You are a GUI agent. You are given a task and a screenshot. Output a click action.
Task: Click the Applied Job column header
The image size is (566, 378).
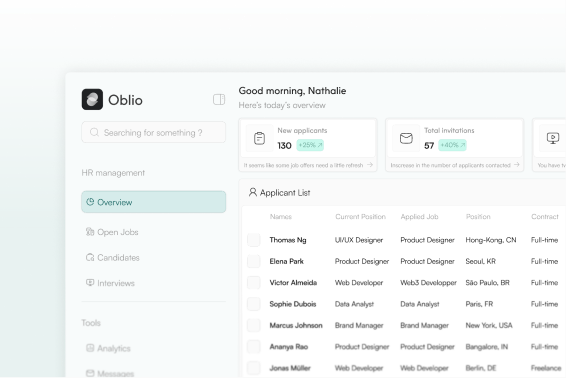click(419, 217)
